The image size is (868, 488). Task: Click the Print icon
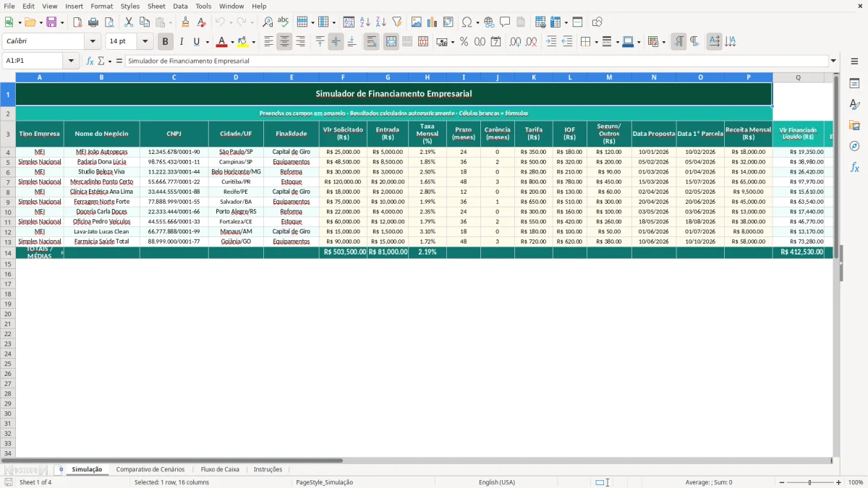click(93, 22)
